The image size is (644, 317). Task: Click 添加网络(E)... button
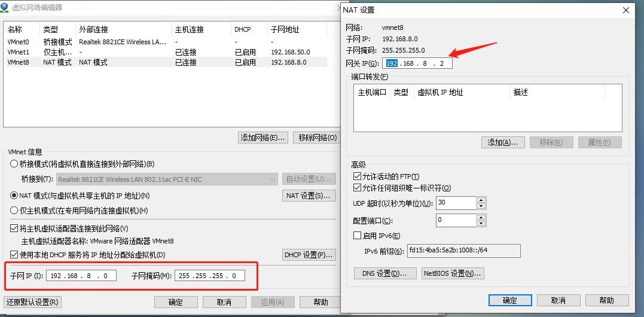pos(263,138)
